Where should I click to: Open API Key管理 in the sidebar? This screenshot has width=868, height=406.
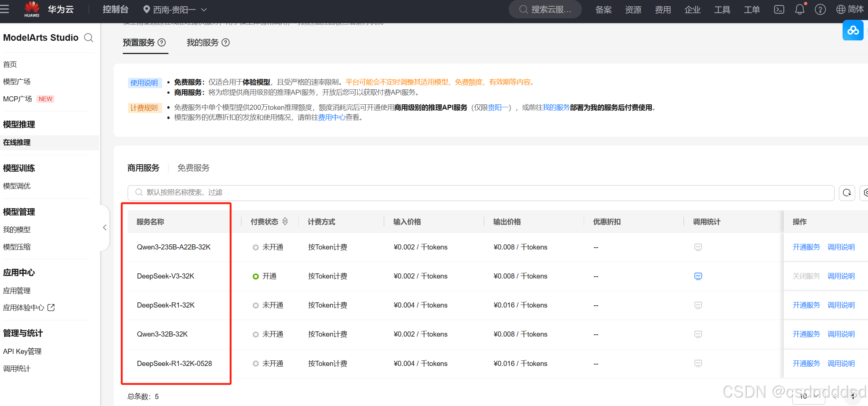pyautogui.click(x=22, y=351)
